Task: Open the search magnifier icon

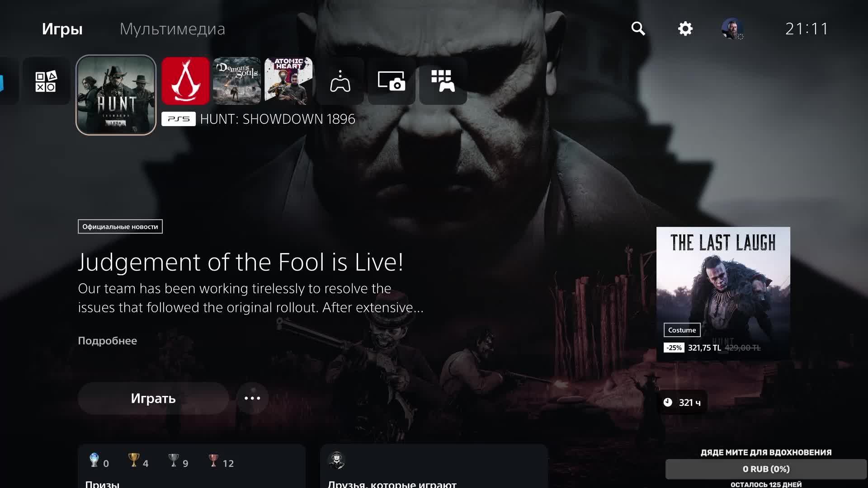Action: coord(638,28)
